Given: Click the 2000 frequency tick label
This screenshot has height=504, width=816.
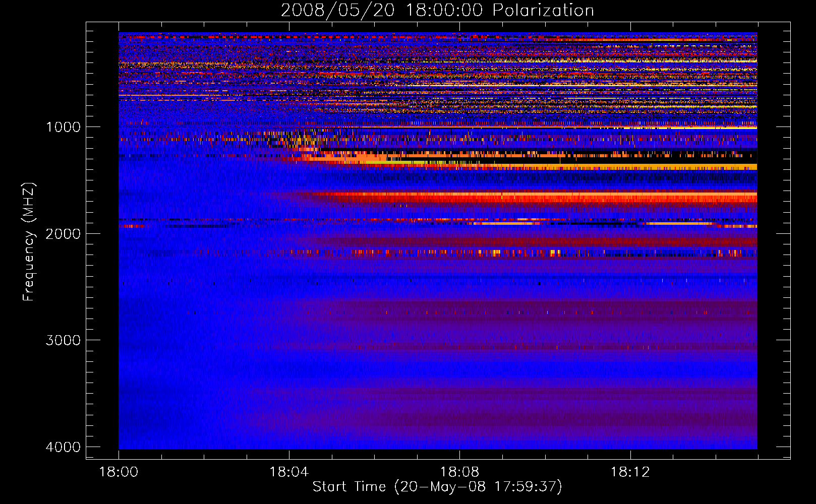Looking at the screenshot, I should 63,234.
